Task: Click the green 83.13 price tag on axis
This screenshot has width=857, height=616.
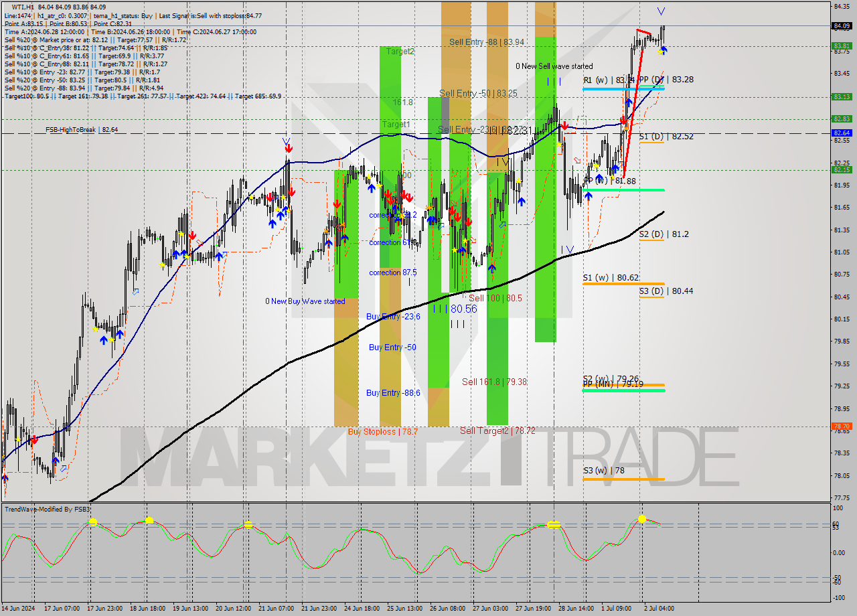Action: point(841,96)
